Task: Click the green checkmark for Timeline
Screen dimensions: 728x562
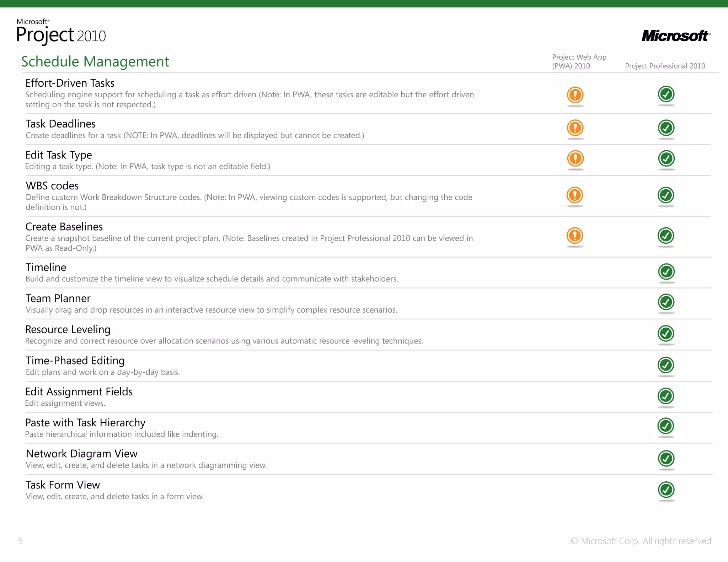Action: pyautogui.click(x=666, y=272)
